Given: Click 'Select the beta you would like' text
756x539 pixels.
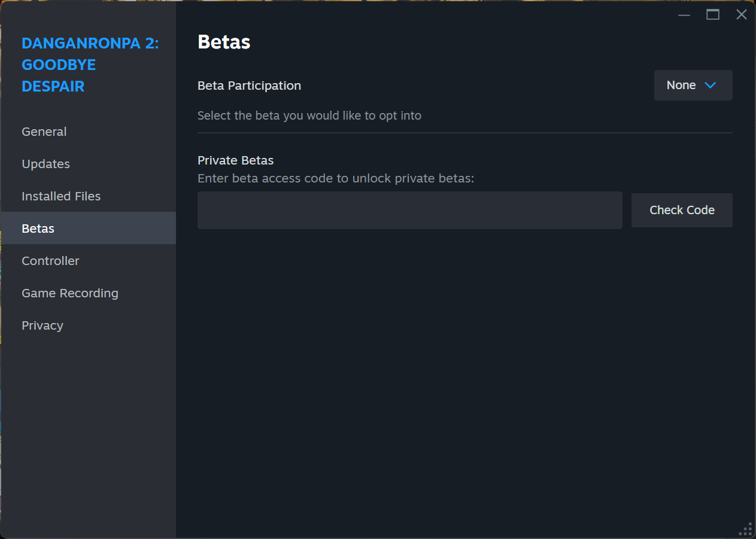Looking at the screenshot, I should (x=309, y=115).
